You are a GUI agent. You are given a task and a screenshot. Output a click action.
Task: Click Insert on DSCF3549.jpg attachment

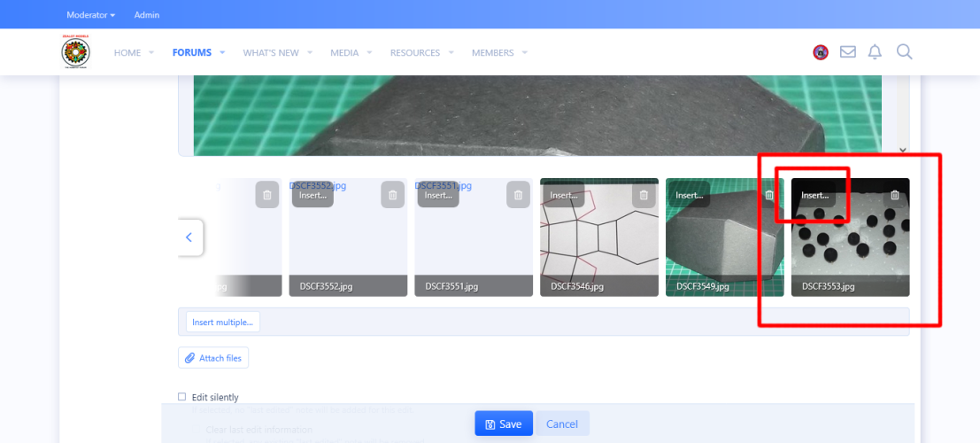point(690,195)
